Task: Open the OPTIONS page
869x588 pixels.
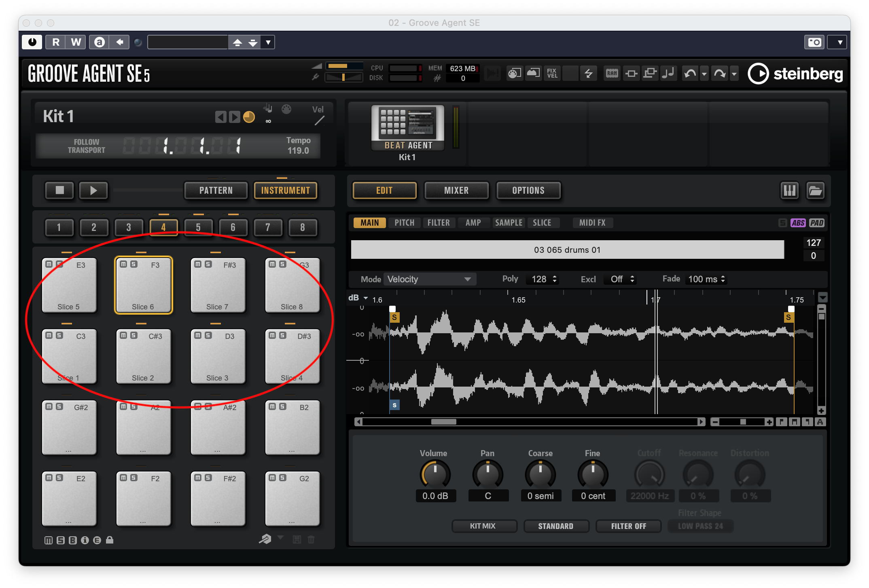Action: (528, 190)
